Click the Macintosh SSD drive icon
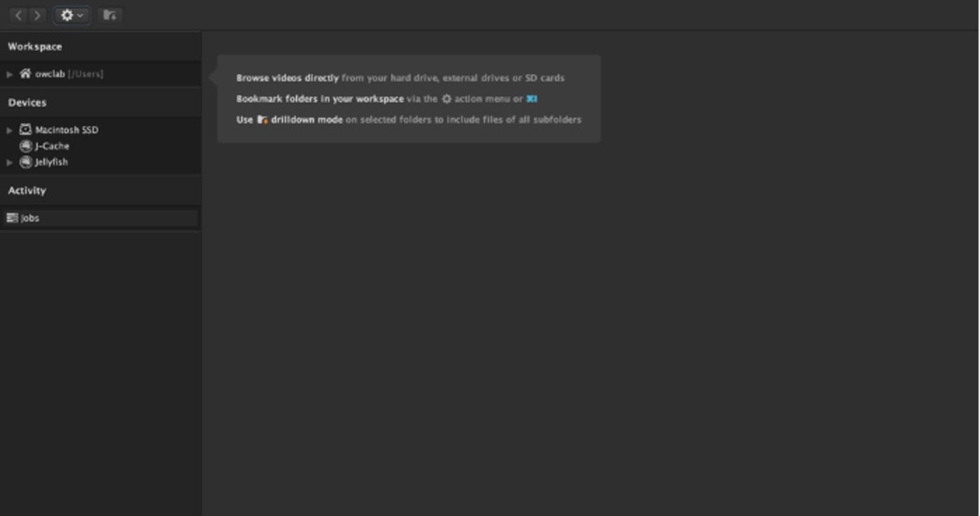Viewport: 980px width, 516px height. (26, 130)
